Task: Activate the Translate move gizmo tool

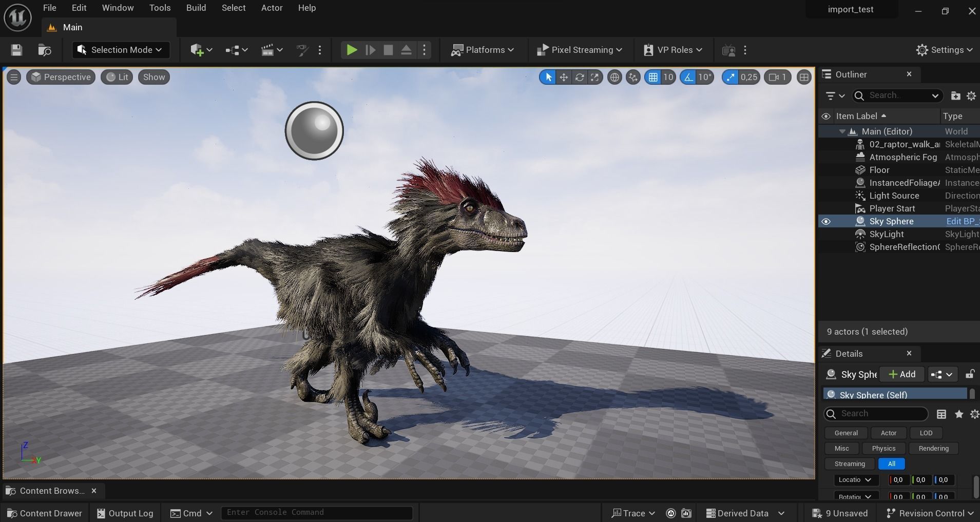Action: pyautogui.click(x=564, y=77)
